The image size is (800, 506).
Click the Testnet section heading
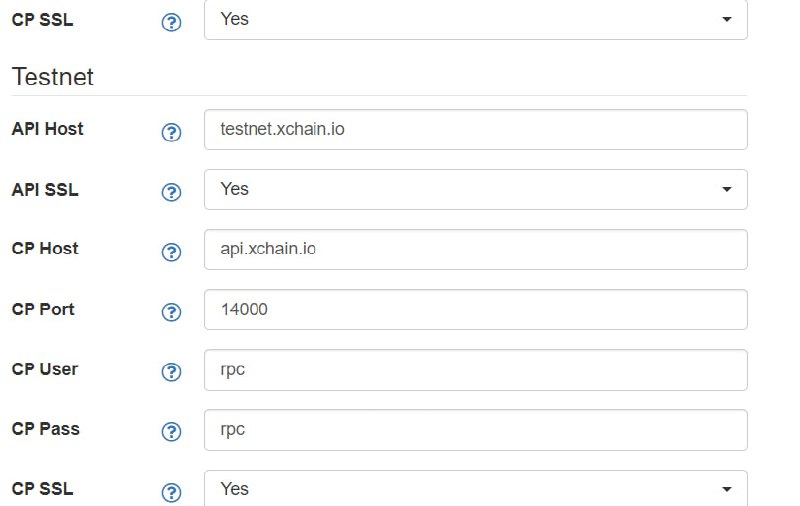pyautogui.click(x=53, y=77)
